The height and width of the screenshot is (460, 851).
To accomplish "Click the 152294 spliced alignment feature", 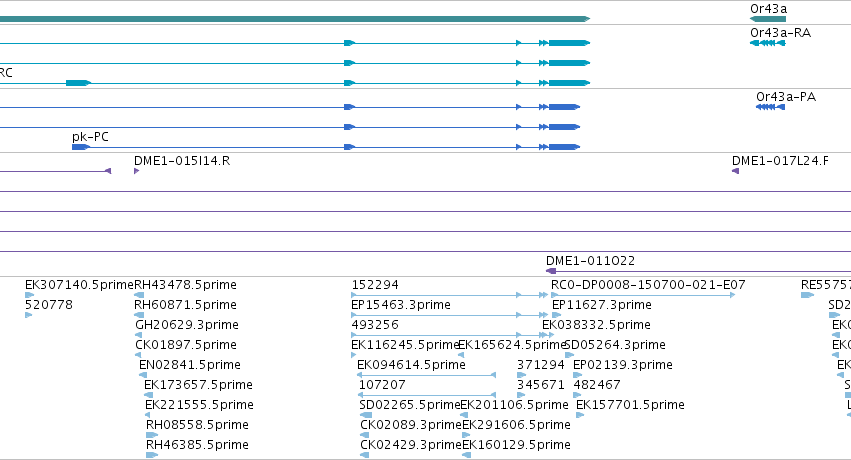I will click(x=449, y=295).
